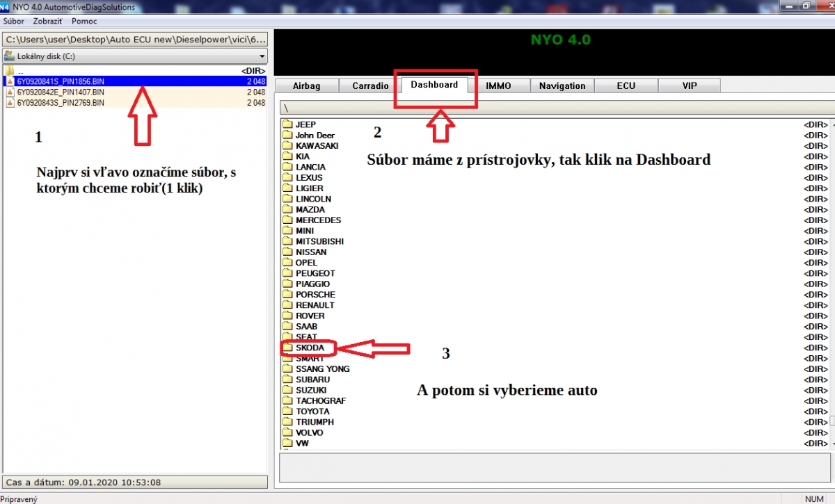Screen dimensions: 835x504
Task: Switch to the Airbag tab
Action: tap(307, 86)
